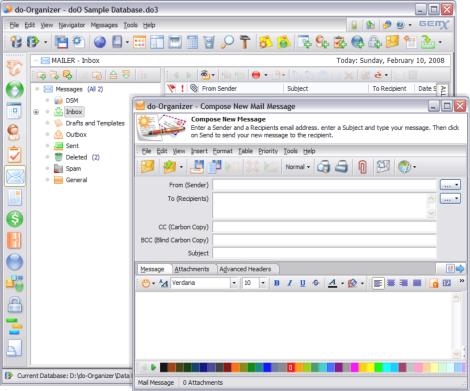Toggle strikethrough formatting
Screen dimensions: 470x391
316,283
